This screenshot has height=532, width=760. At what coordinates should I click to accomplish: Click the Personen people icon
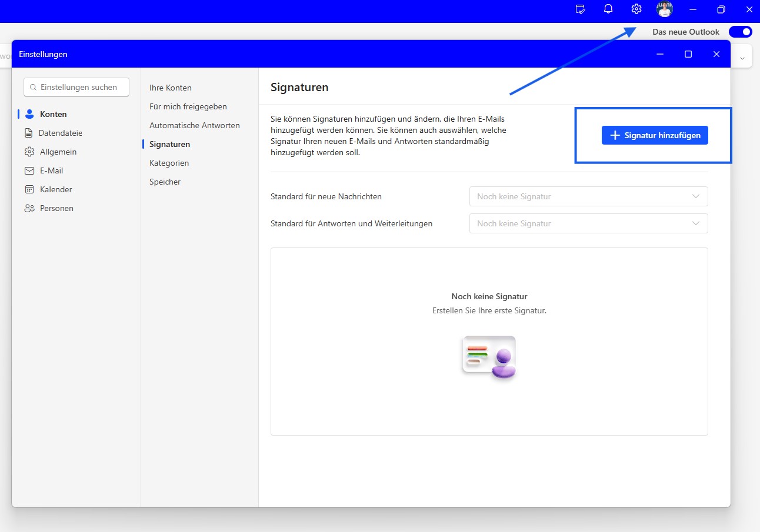[x=29, y=208]
